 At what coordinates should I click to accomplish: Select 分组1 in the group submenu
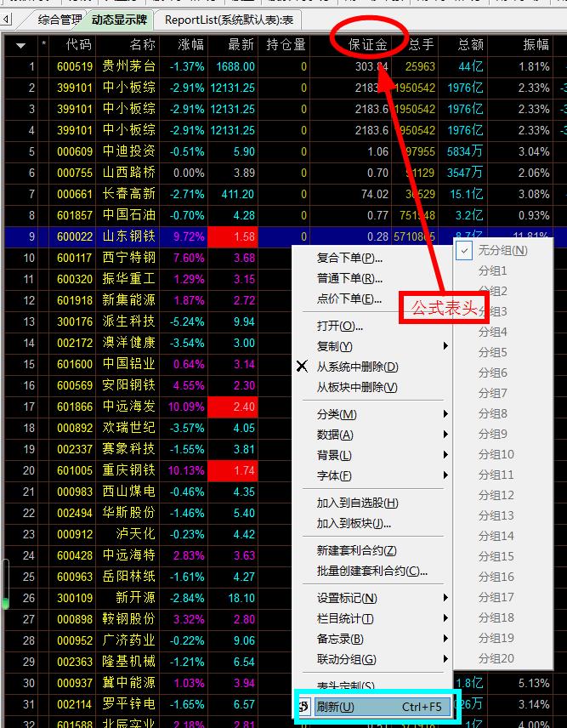coord(492,270)
